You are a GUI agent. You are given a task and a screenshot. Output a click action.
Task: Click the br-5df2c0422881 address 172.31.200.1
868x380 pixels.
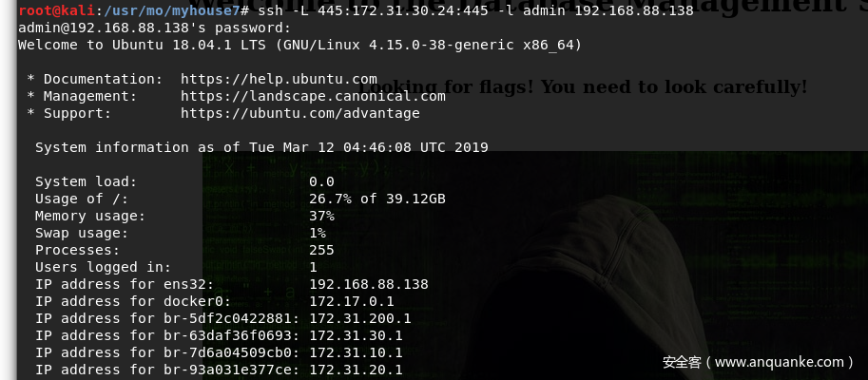click(x=359, y=318)
